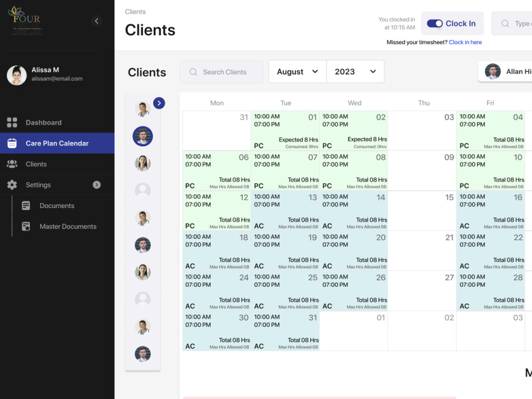
Task: Open Documents in sidebar
Action: (57, 205)
